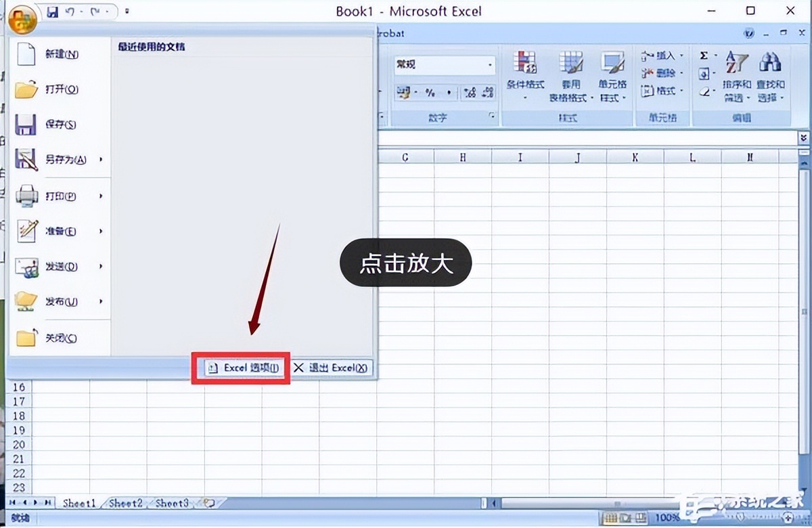
Task: Choose Open (打开) in the Office menu
Action: (60, 89)
